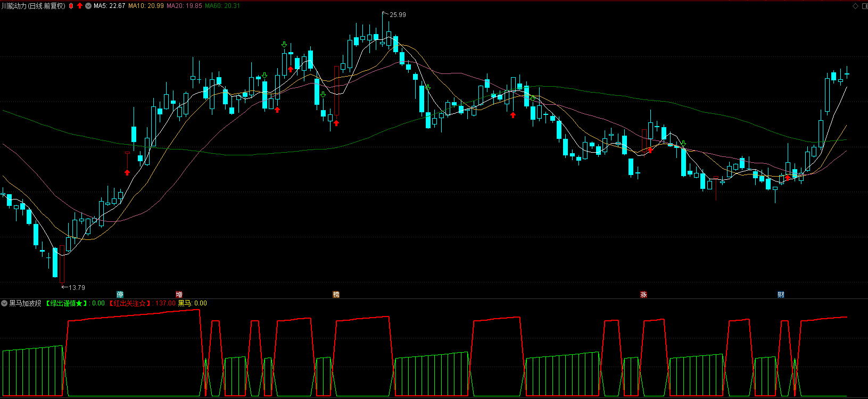Click the 13.79 low price label
The width and height of the screenshot is (868, 399).
77,288
